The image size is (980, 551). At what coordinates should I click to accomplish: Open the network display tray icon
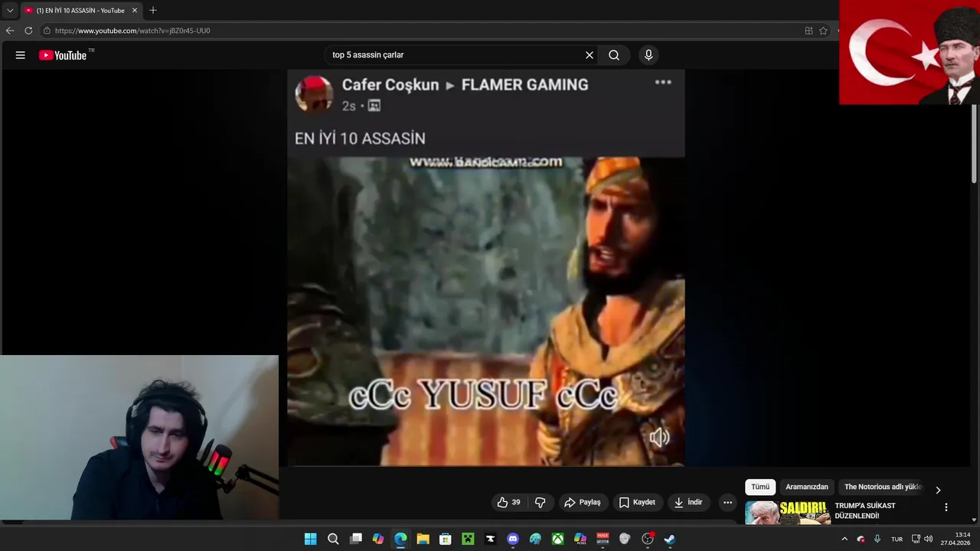916,540
